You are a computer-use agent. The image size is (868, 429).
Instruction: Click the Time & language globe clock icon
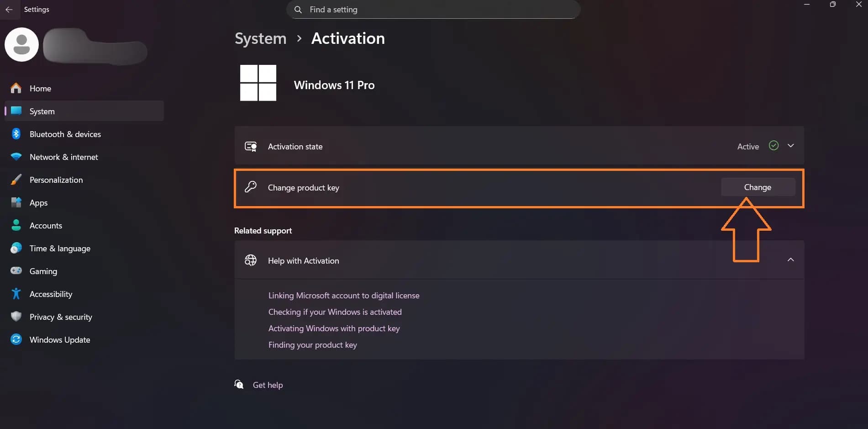pos(16,248)
